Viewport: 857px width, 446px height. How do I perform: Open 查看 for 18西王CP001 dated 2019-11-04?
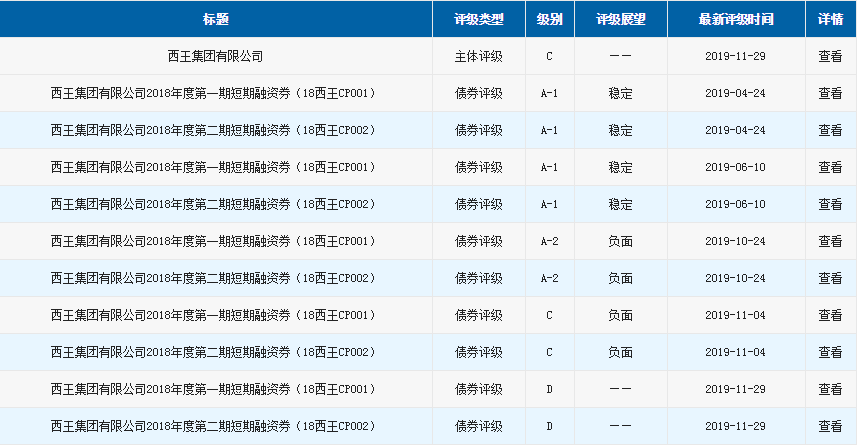830,315
